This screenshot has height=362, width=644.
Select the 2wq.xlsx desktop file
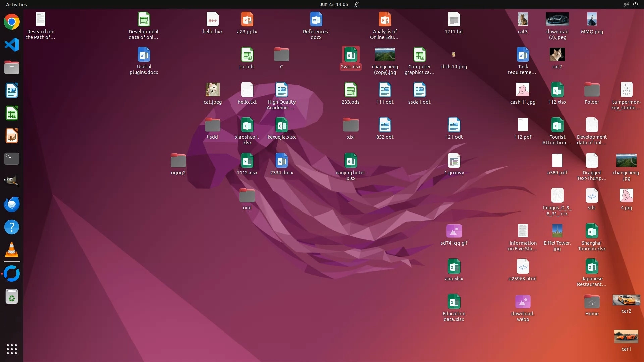tap(351, 55)
